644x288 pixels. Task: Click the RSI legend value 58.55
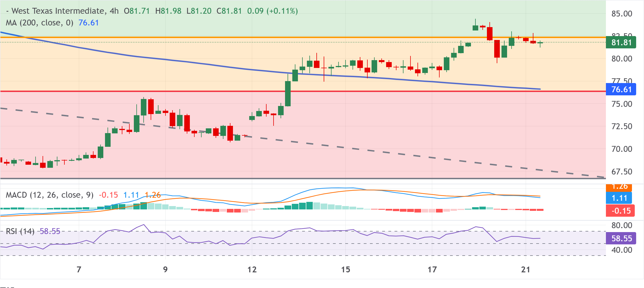pos(50,231)
